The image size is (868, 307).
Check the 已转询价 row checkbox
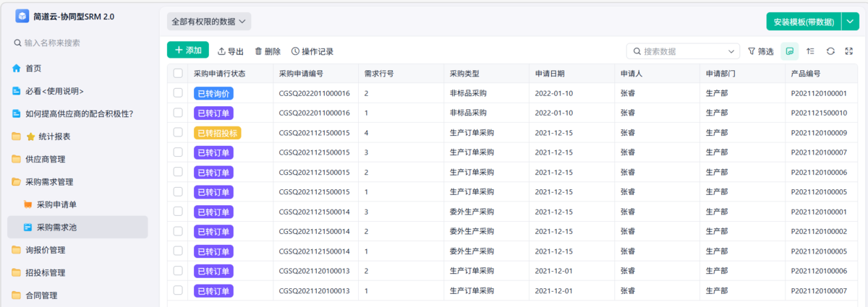pyautogui.click(x=178, y=93)
